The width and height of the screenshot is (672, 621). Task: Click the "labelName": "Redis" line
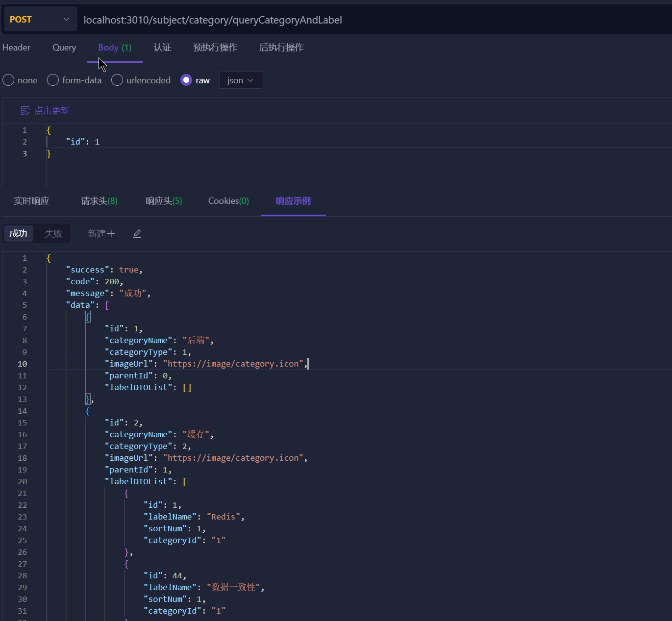click(x=194, y=517)
